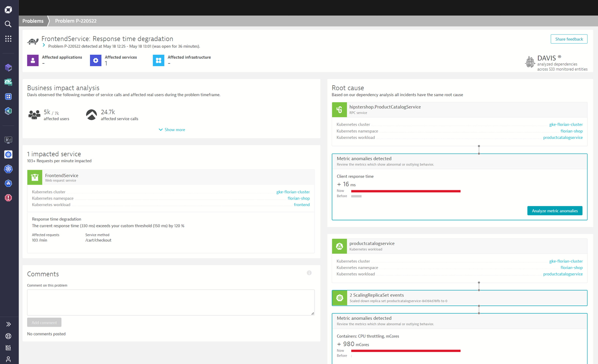Click the FrontendService green service icon
This screenshot has height=364, width=598.
coord(35,177)
